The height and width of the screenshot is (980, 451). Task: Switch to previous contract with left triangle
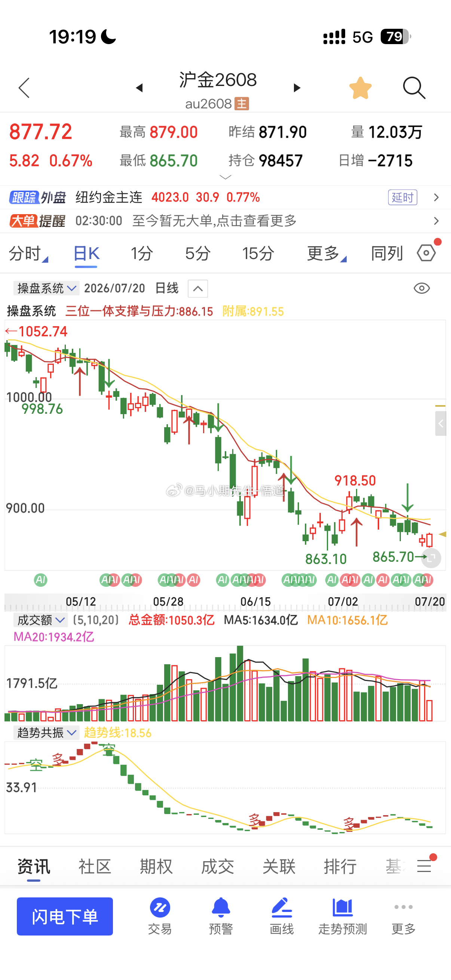click(139, 88)
